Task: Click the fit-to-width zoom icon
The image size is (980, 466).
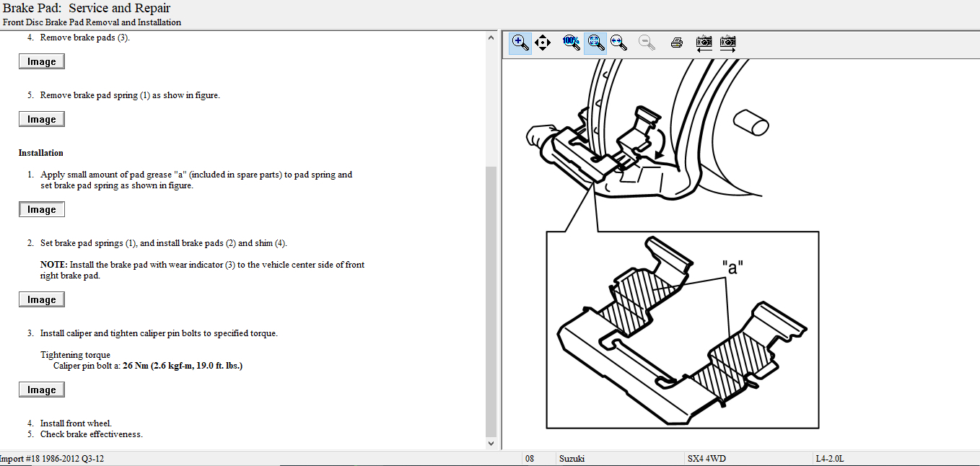Action: [x=618, y=43]
